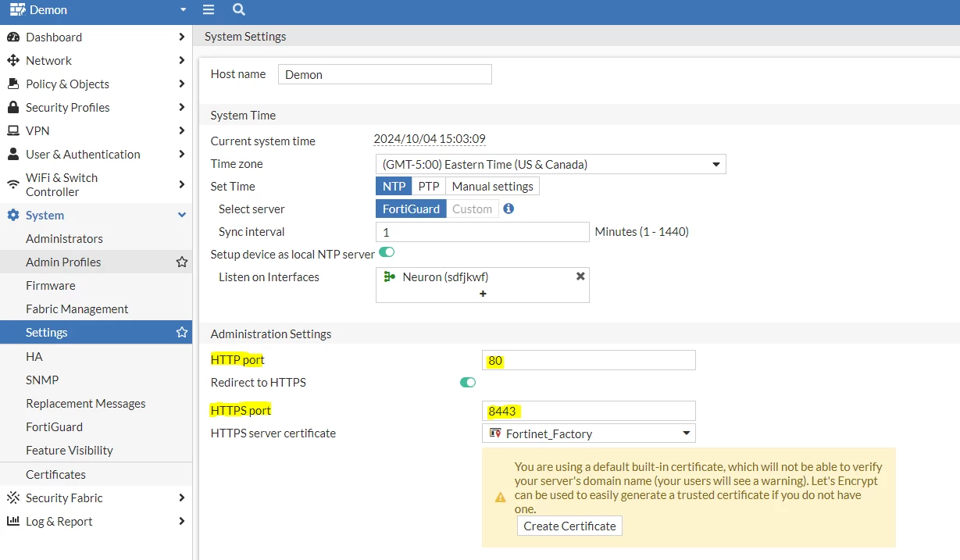Expand the VPN menu chevron
Image resolution: width=960 pixels, height=560 pixels.
point(181,130)
